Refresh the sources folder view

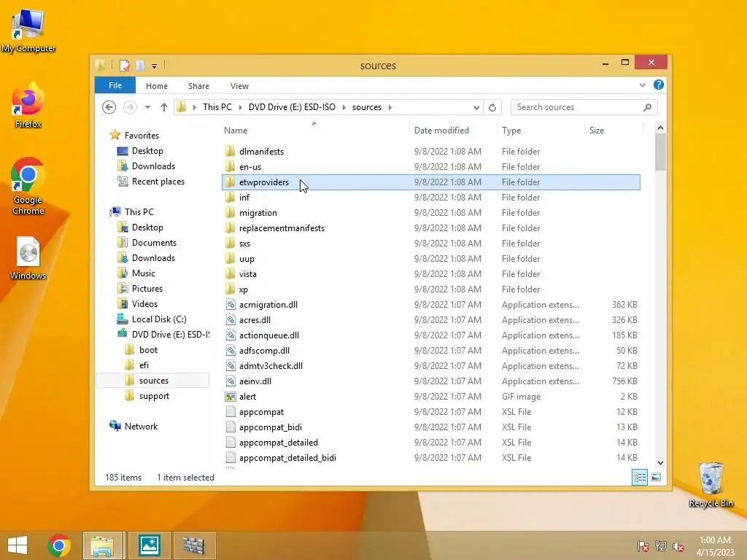click(492, 107)
